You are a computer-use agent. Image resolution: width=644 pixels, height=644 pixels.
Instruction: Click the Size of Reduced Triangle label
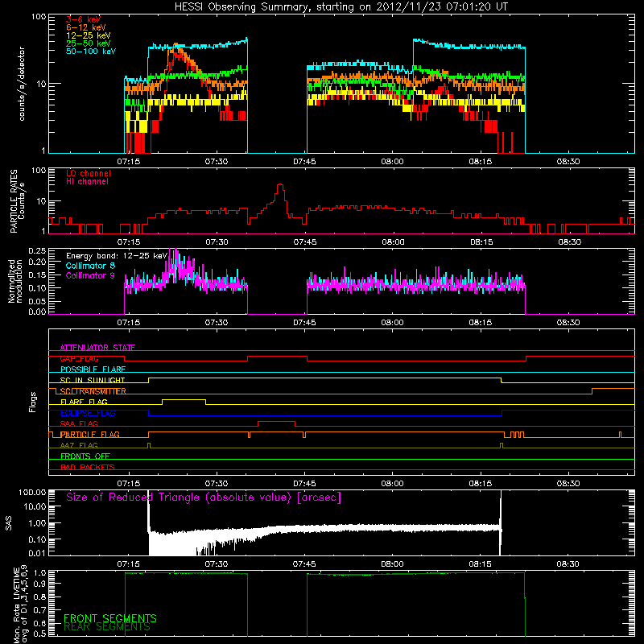[204, 497]
